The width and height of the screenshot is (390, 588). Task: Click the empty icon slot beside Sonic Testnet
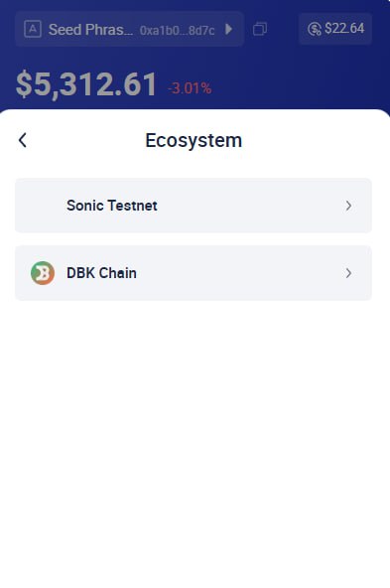(43, 206)
